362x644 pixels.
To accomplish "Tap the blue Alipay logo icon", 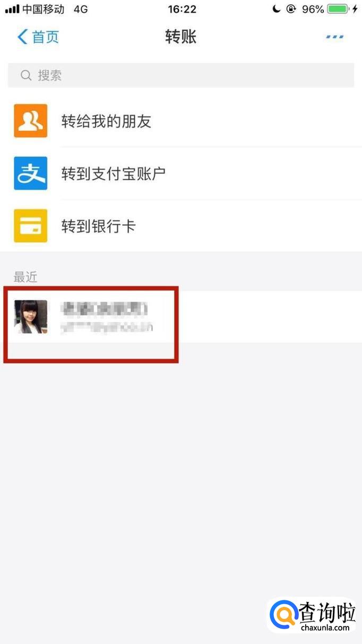I will tap(30, 173).
